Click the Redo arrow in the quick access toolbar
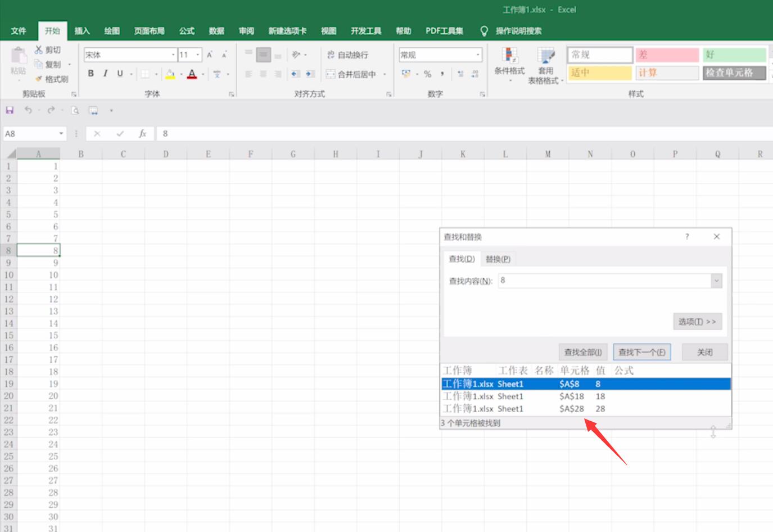 [51, 110]
